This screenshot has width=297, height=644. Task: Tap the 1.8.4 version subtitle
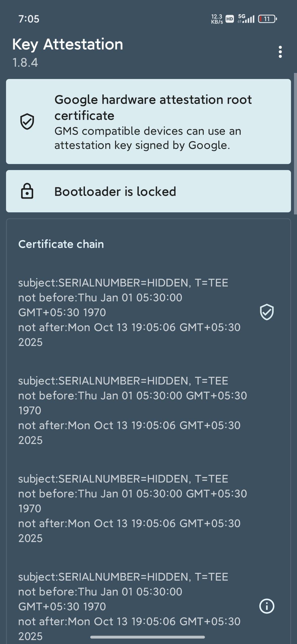coord(25,62)
